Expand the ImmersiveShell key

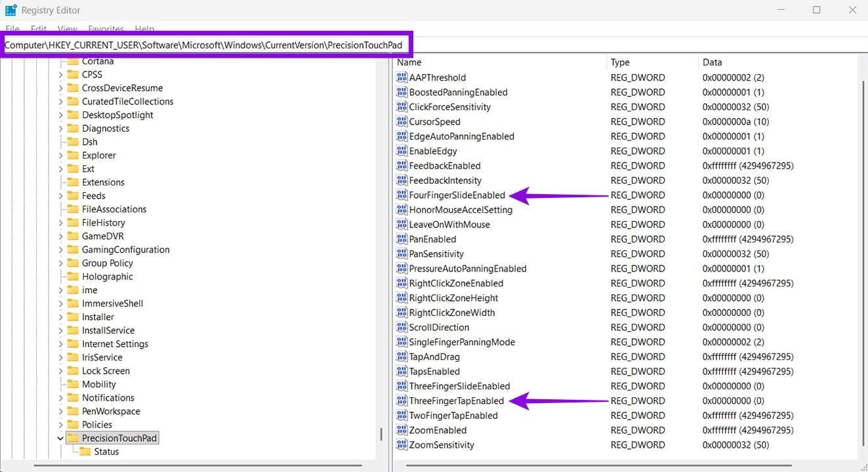pyautogui.click(x=60, y=304)
